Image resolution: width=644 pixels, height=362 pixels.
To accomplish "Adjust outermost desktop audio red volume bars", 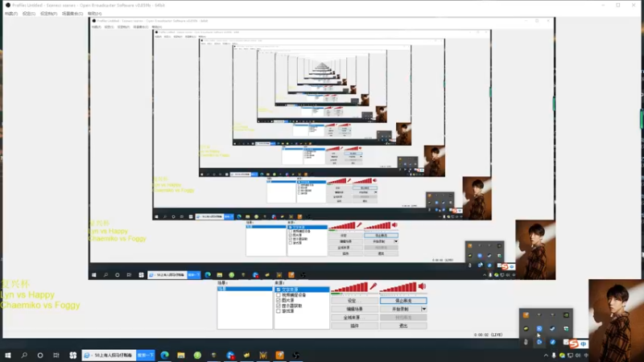I will coord(398,286).
